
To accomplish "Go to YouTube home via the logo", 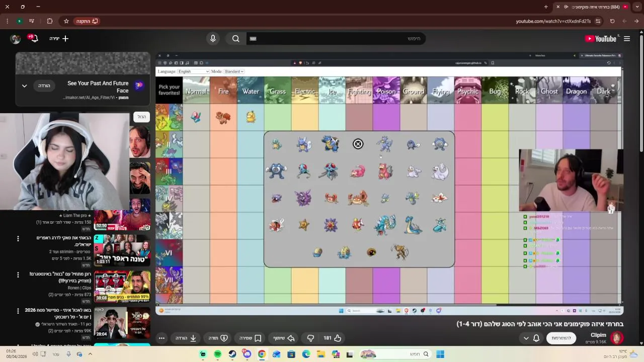I will (x=600, y=39).
